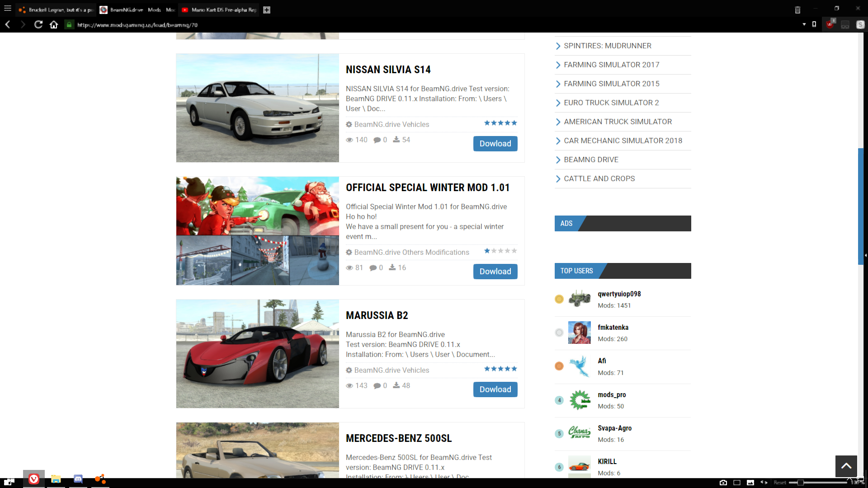Expand EURO TRUCK SIMULATOR 2 chevron
The height and width of the screenshot is (488, 868).
pyautogui.click(x=558, y=103)
